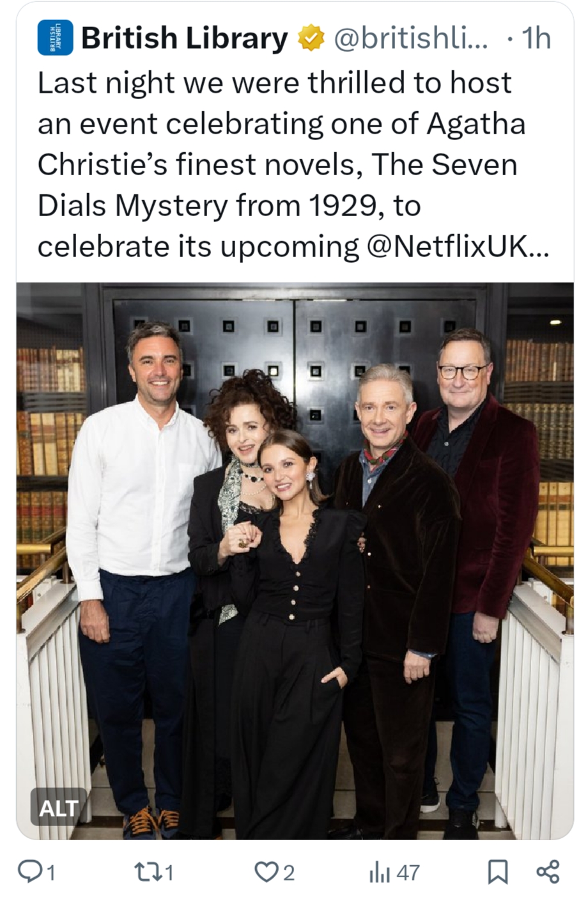This screenshot has width=588, height=899.
Task: Like the post with the heart icon
Action: pos(266,872)
